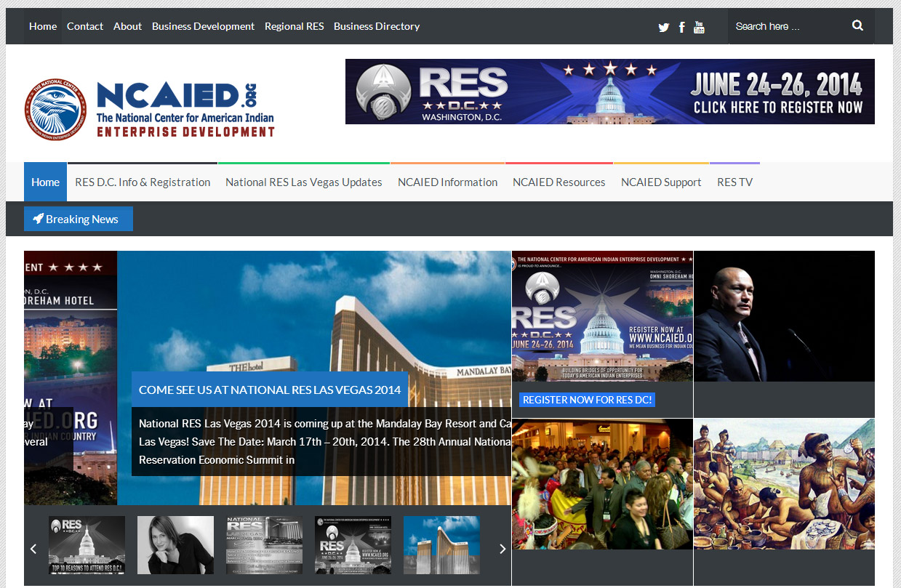Select the National RES Las Vegas flyer thumbnail

(264, 545)
